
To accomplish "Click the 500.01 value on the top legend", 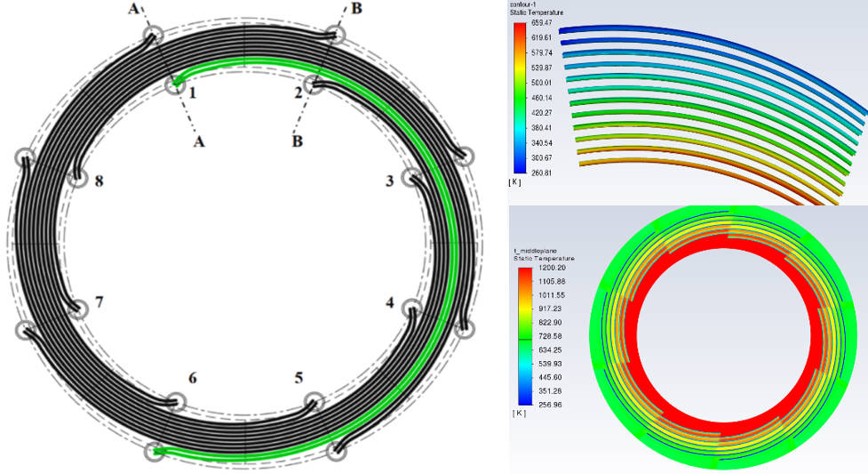I will coord(542,98).
